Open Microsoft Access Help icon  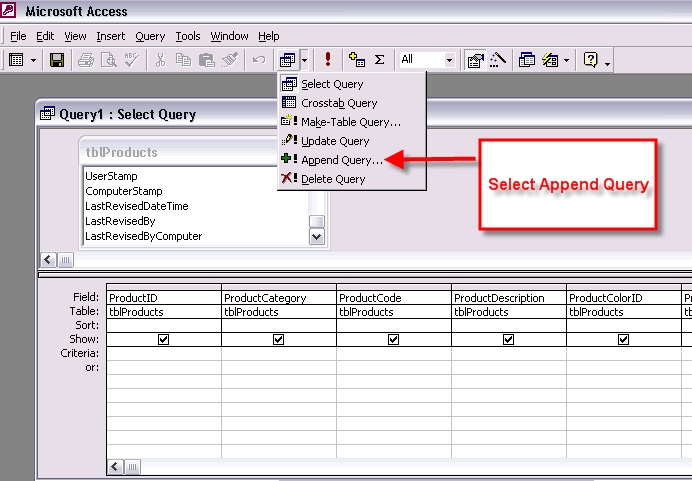click(590, 60)
